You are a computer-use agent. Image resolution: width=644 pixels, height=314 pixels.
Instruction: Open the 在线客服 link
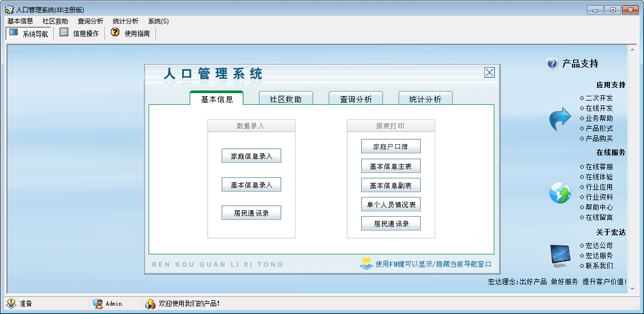(599, 167)
